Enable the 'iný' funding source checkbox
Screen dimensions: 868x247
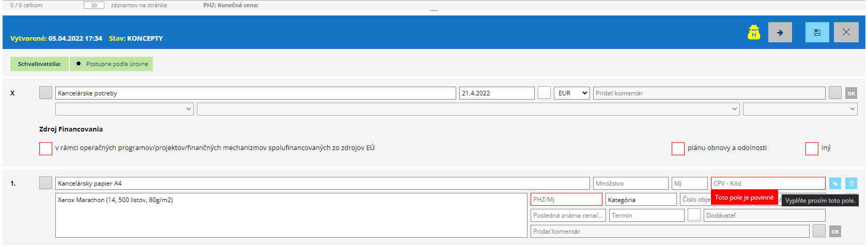pos(812,149)
